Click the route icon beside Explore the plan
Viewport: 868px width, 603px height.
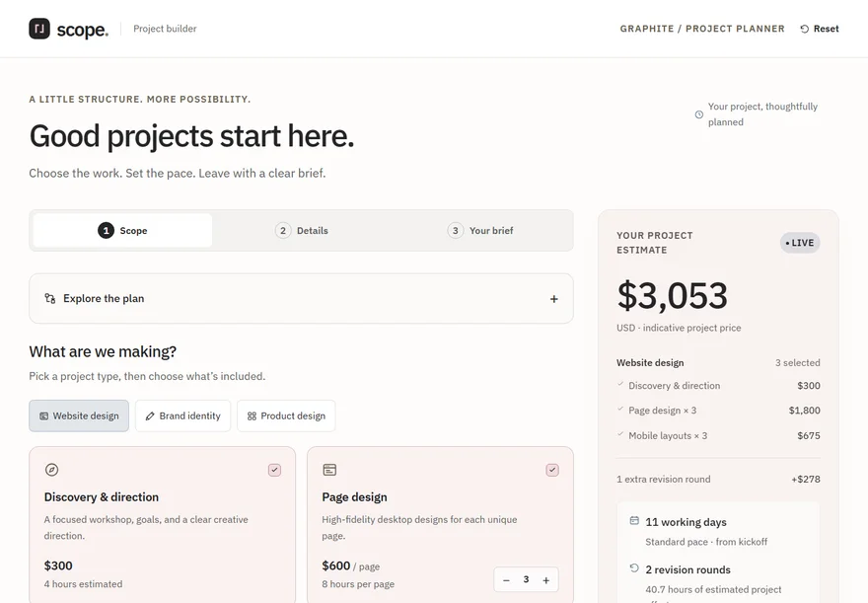[x=50, y=298]
